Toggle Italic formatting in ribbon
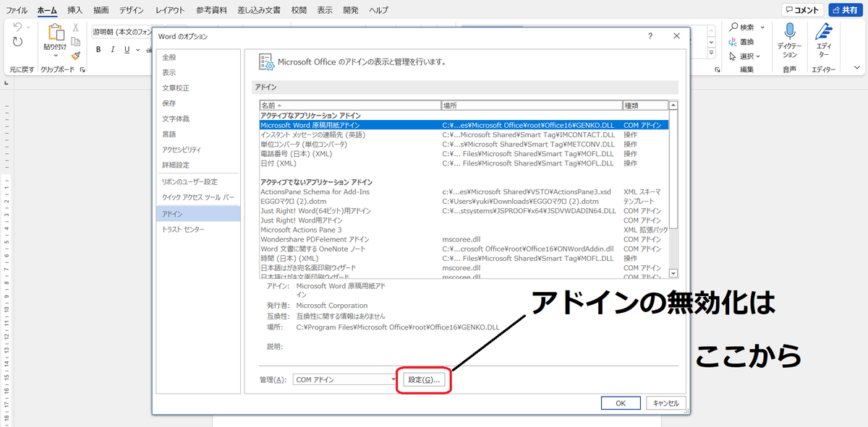Image resolution: width=868 pixels, height=427 pixels. [x=112, y=50]
